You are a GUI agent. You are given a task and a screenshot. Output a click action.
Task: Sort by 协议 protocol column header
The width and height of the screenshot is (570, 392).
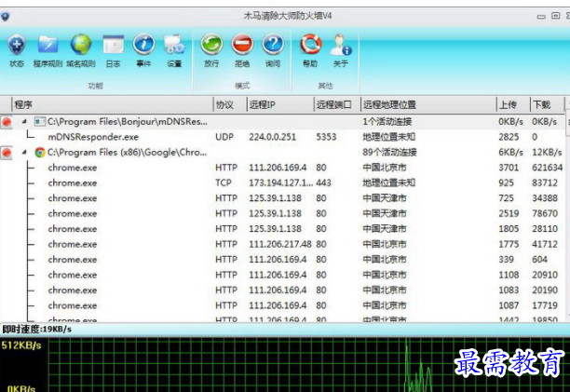pyautogui.click(x=230, y=105)
